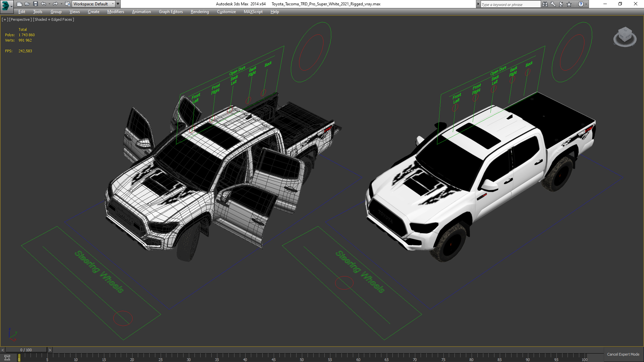Expand the InfoCenter search arrow
Image resolution: width=644 pixels, height=362 pixels.
pos(478,4)
